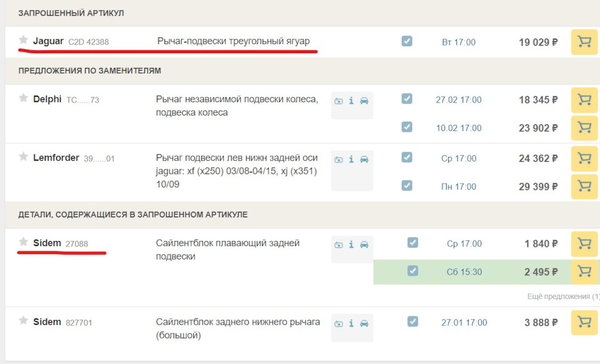This screenshot has width=600, height=364.
Task: Expand 'Ещё предложения' for Sidem 27088
Action: click(563, 297)
